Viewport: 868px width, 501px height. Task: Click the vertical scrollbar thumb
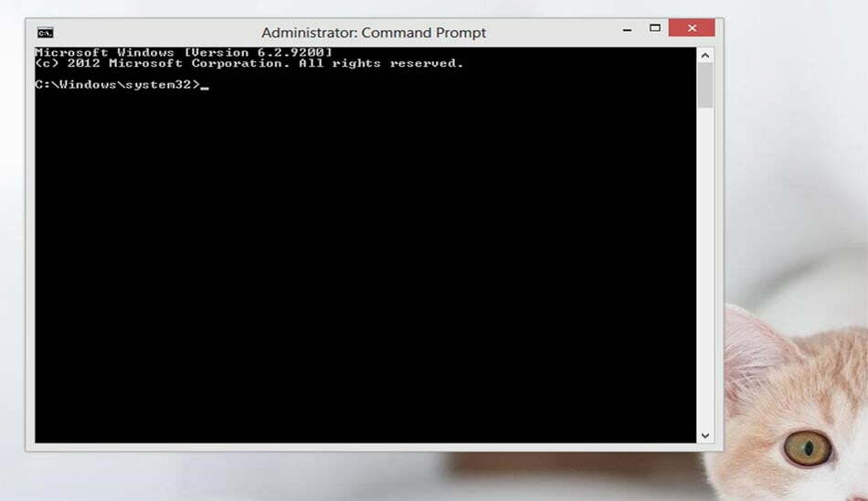(705, 85)
